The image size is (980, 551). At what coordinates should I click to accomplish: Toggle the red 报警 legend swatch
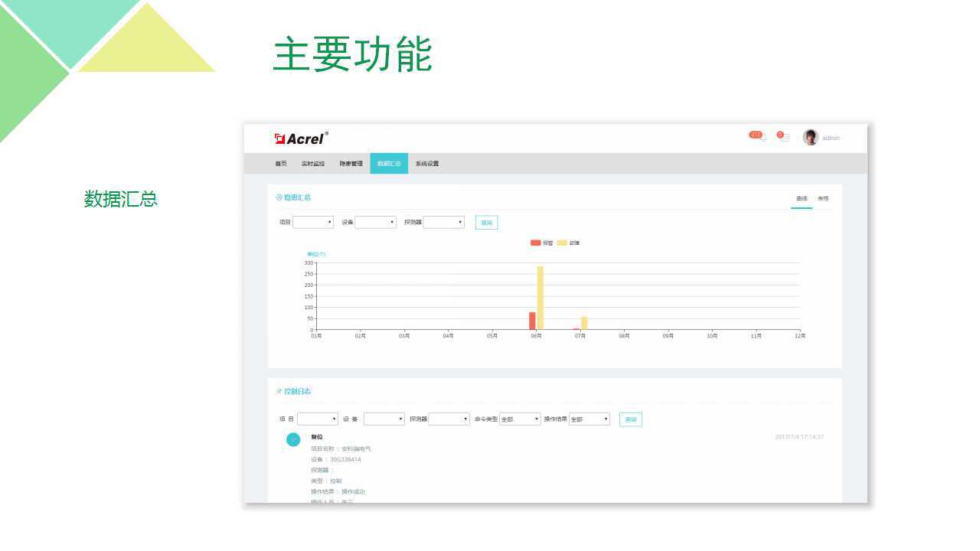click(x=536, y=243)
